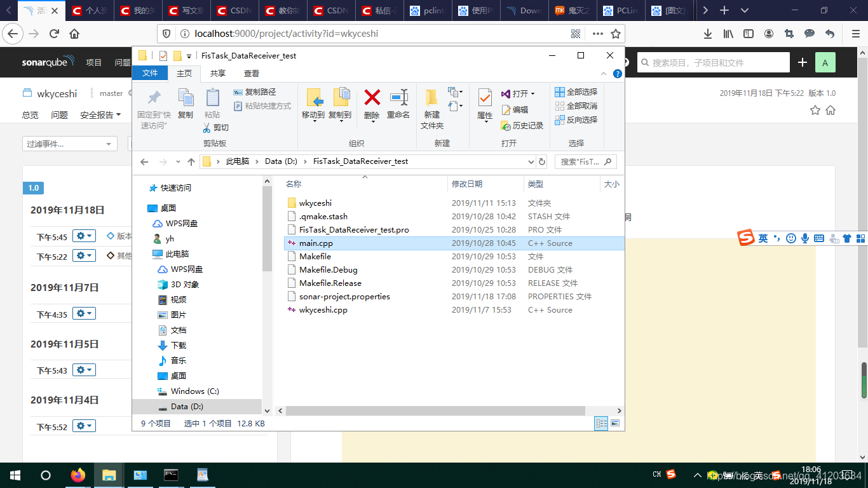
Task: Open the File tab in Explorer
Action: [x=150, y=73]
